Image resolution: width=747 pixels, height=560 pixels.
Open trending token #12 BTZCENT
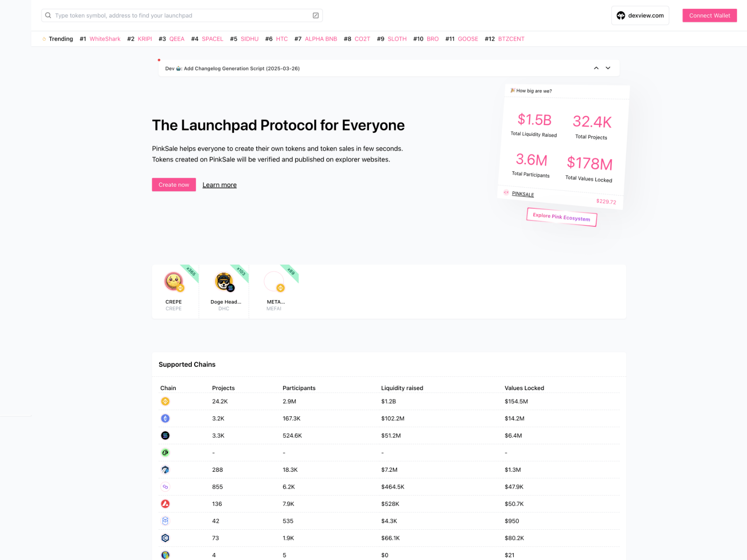coord(511,39)
